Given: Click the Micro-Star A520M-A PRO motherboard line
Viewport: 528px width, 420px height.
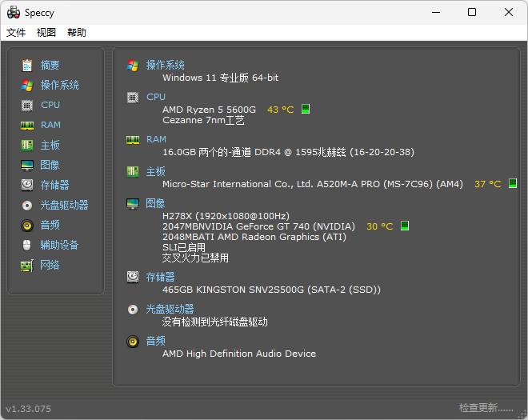Looking at the screenshot, I should 313,184.
